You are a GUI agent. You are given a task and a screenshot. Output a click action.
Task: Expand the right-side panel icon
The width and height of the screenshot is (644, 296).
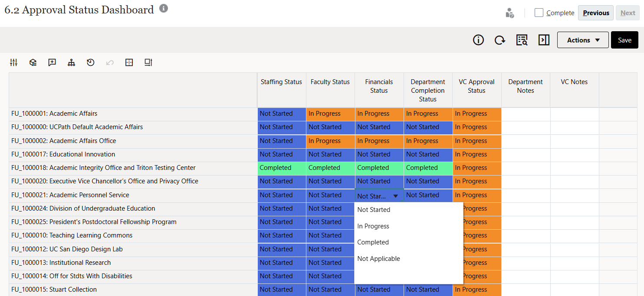click(x=544, y=39)
